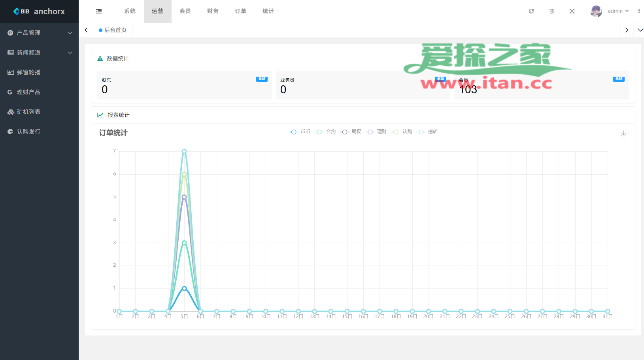The height and width of the screenshot is (360, 644).
Task: Toggle the 合约 series in chart legend
Action: point(325,132)
